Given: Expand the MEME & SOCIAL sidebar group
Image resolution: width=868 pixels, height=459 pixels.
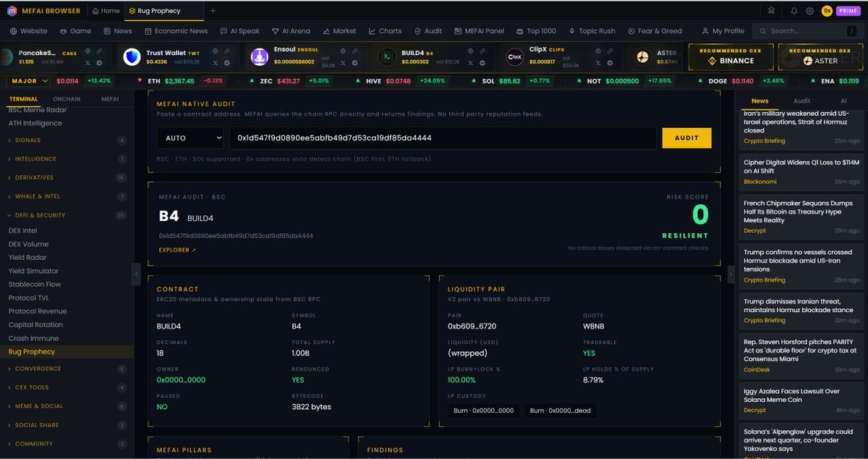Looking at the screenshot, I should coord(67,406).
